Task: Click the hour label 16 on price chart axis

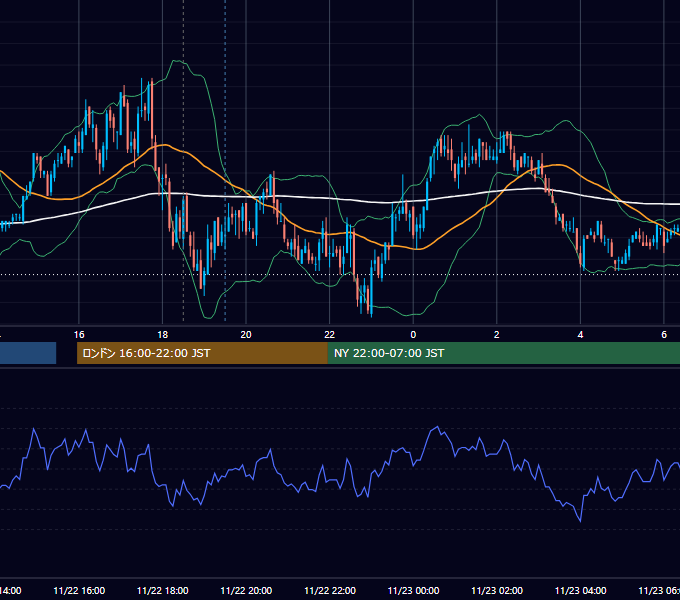Action: click(79, 335)
